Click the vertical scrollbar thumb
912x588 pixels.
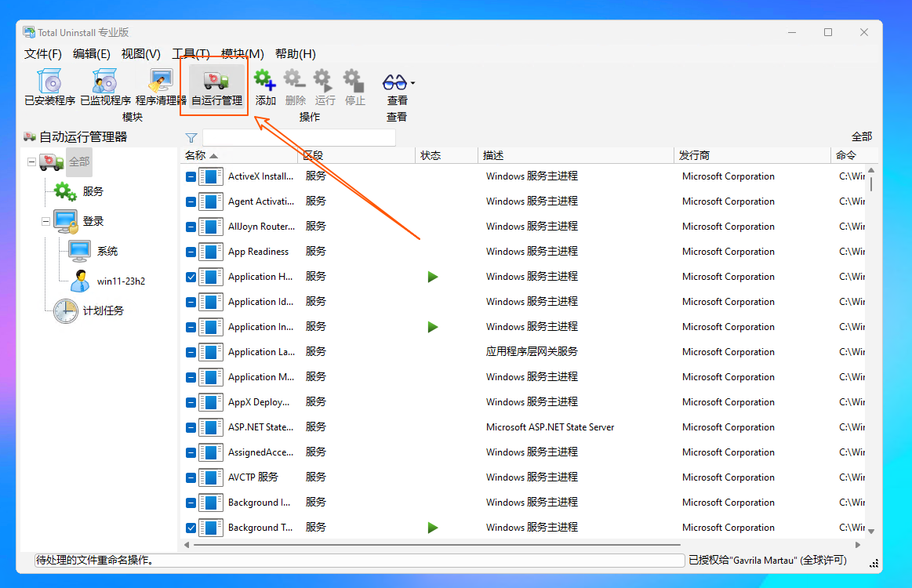click(870, 183)
